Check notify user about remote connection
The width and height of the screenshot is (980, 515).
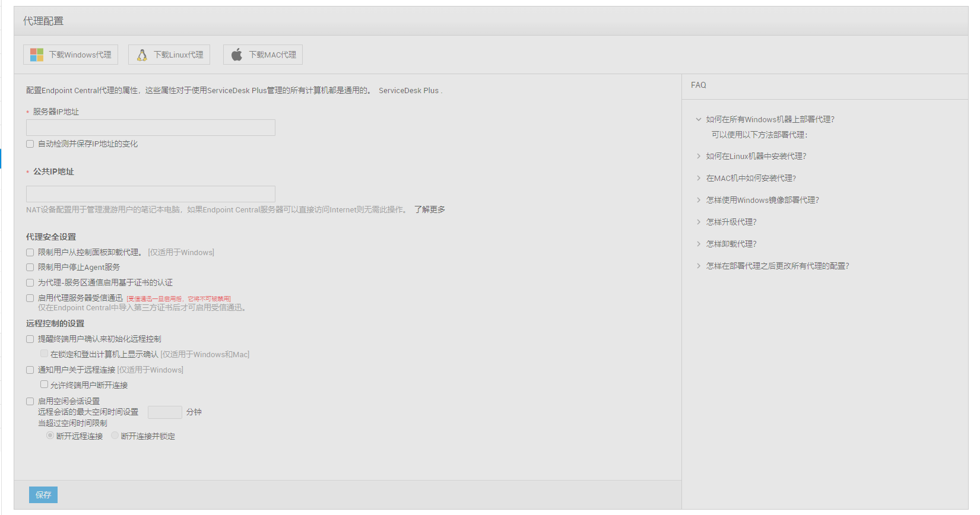pyautogui.click(x=30, y=370)
